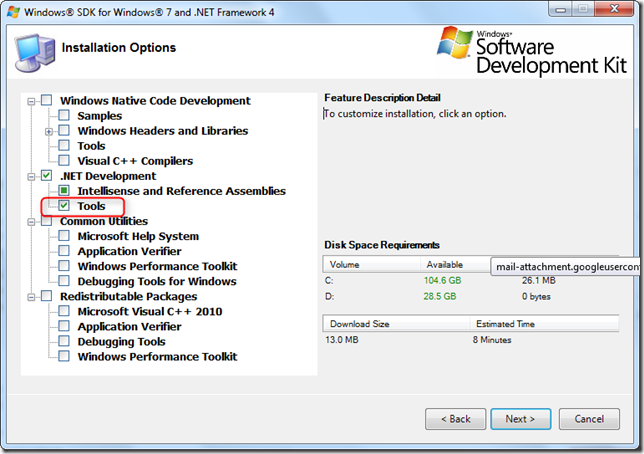Click the 0 bytes required value
Image resolution: width=644 pixels, height=454 pixels.
[536, 296]
